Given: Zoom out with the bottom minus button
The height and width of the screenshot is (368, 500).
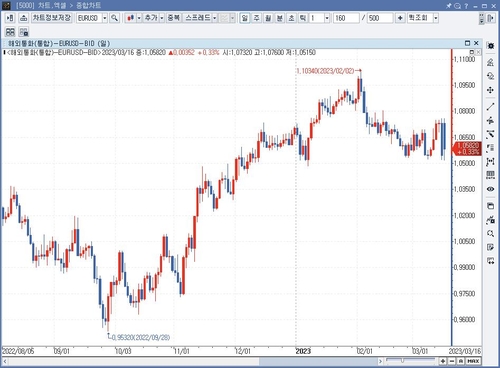Looking at the screenshot, I should (452, 361).
